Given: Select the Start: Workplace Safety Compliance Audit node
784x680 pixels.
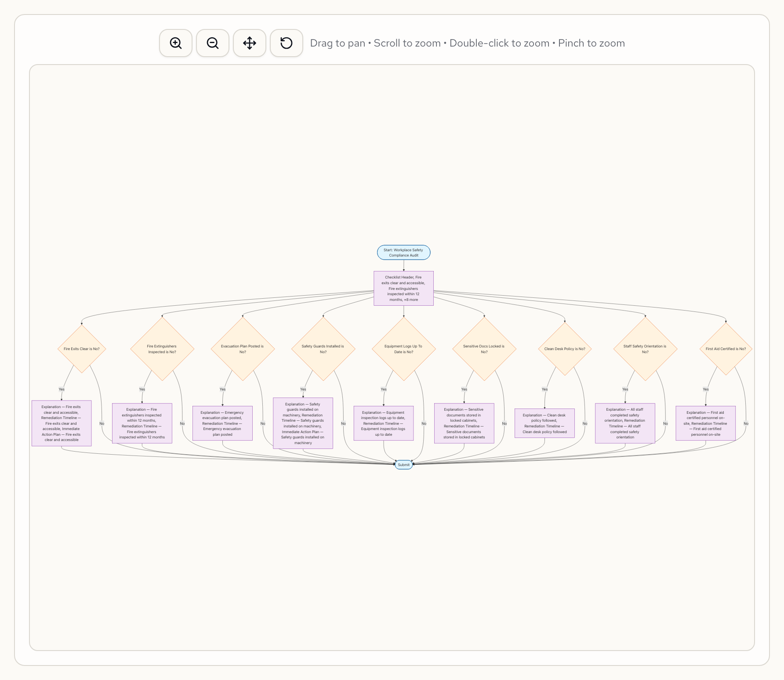Looking at the screenshot, I should pyautogui.click(x=403, y=253).
